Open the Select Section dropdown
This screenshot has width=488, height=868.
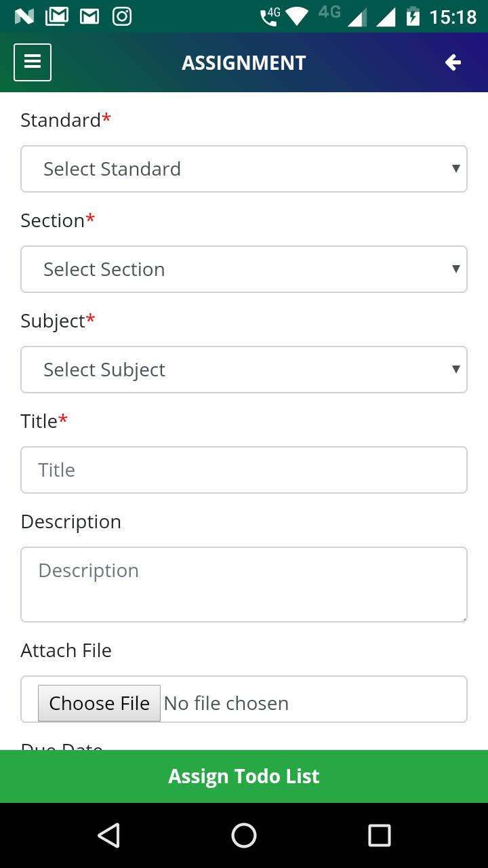pos(244,269)
